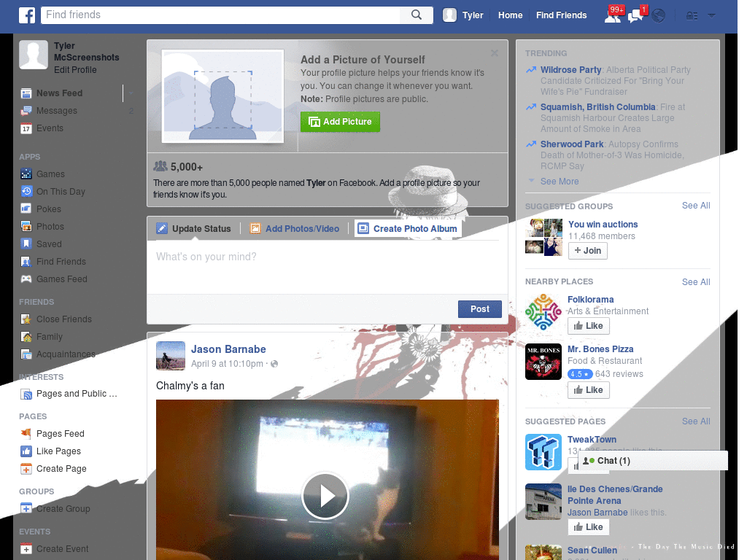This screenshot has height=560, width=747.
Task: Like the Folklorama page
Action: [589, 326]
